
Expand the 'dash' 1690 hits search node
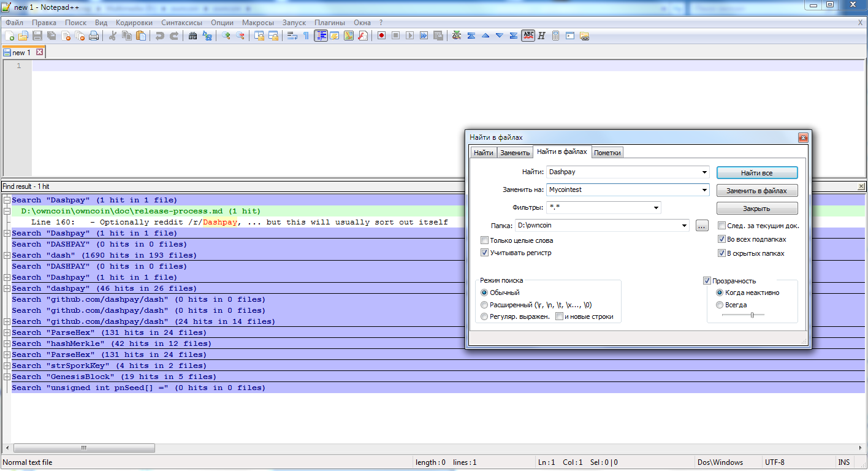(x=7, y=255)
